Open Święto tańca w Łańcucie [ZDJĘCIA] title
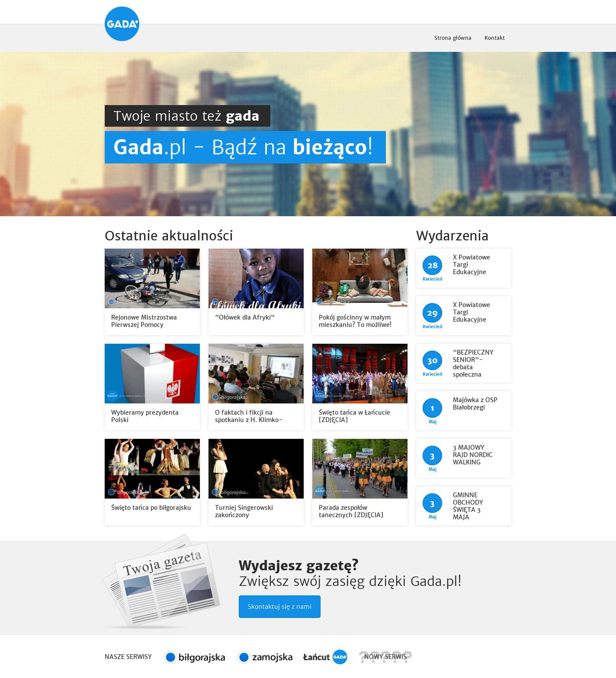The image size is (616, 678). [354, 416]
